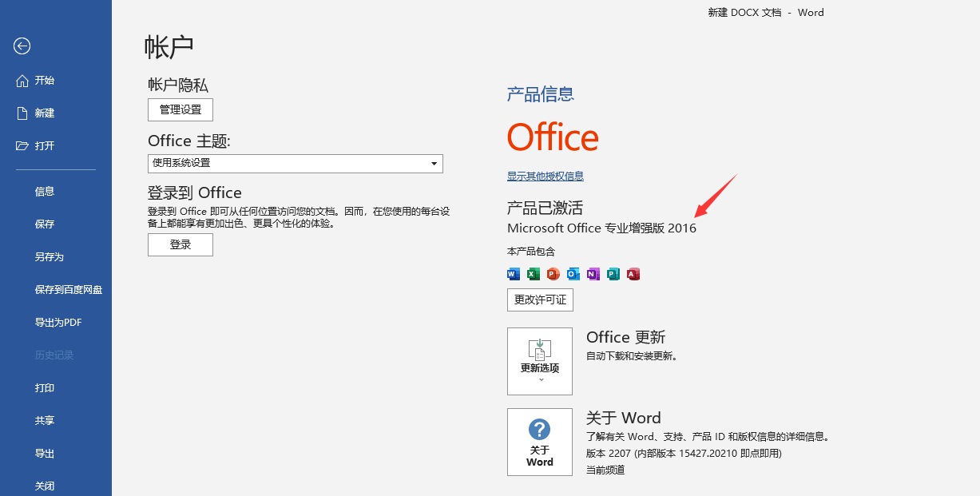Click the 版本 2207 version text
Viewport: 980px width, 496px height.
[684, 454]
